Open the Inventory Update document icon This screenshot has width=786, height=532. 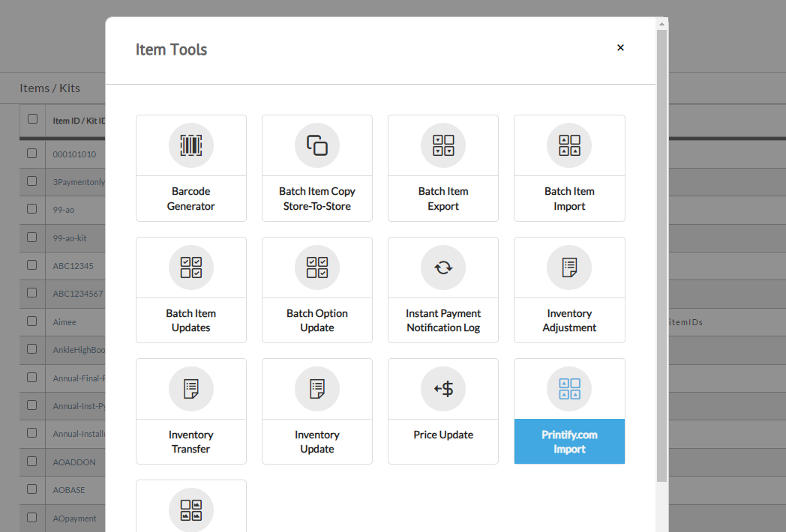(x=316, y=389)
